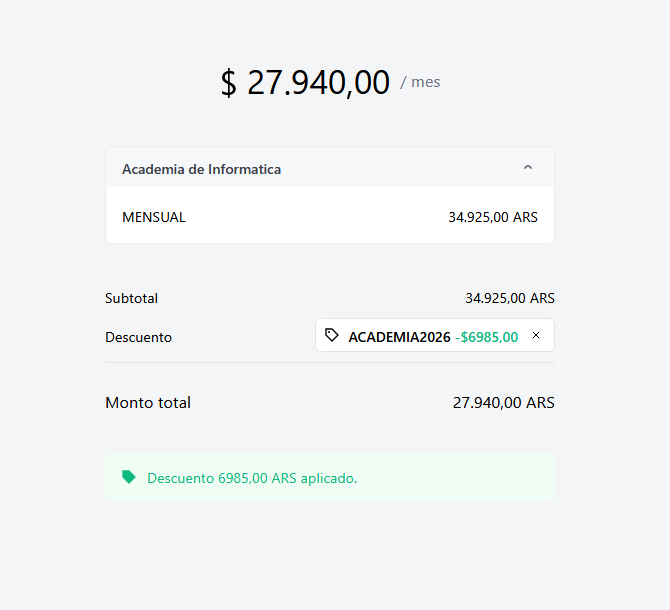Click the Subtotal 34.925,00 ARS value
The image size is (670, 610).
click(x=510, y=298)
